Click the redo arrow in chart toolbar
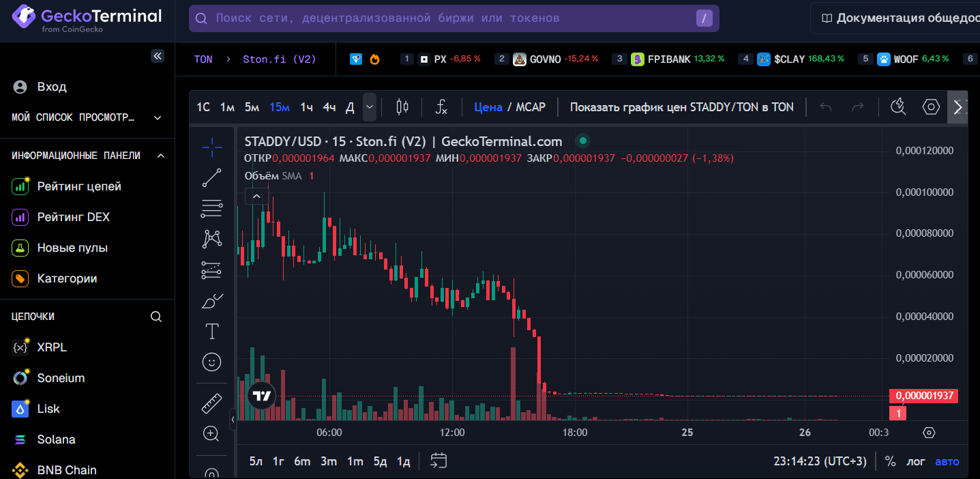Screen dimensions: 980x479 [x=858, y=106]
